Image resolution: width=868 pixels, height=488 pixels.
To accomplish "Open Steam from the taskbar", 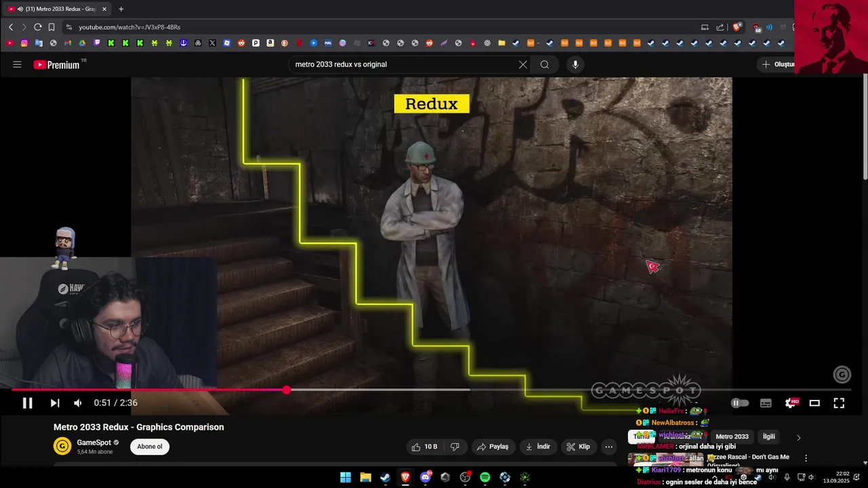I will [385, 477].
